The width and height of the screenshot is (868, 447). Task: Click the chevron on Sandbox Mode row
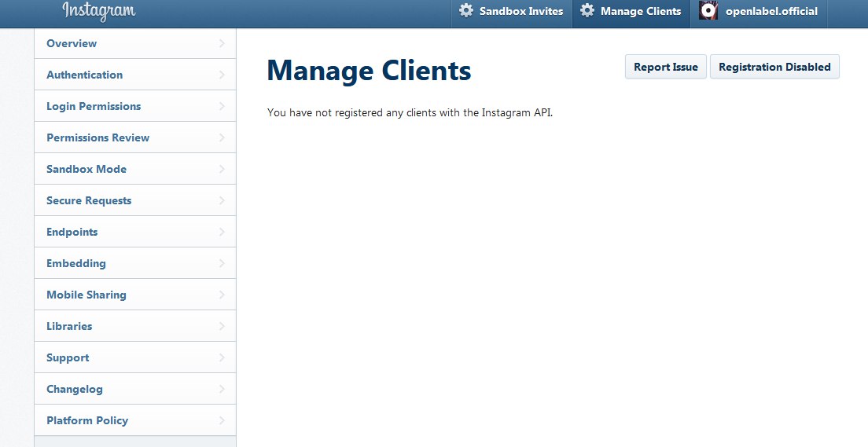(x=222, y=169)
